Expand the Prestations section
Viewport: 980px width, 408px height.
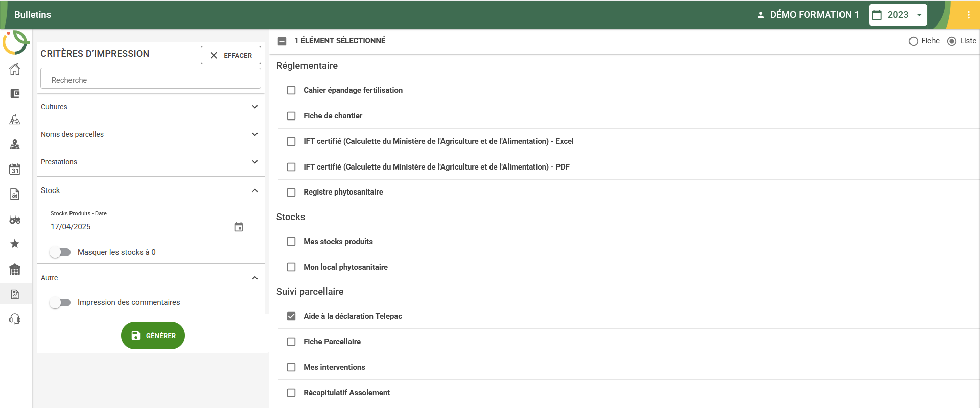click(151, 162)
